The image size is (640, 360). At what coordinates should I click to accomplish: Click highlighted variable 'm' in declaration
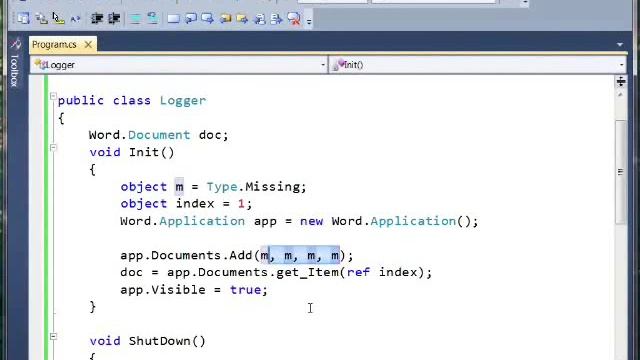click(179, 187)
